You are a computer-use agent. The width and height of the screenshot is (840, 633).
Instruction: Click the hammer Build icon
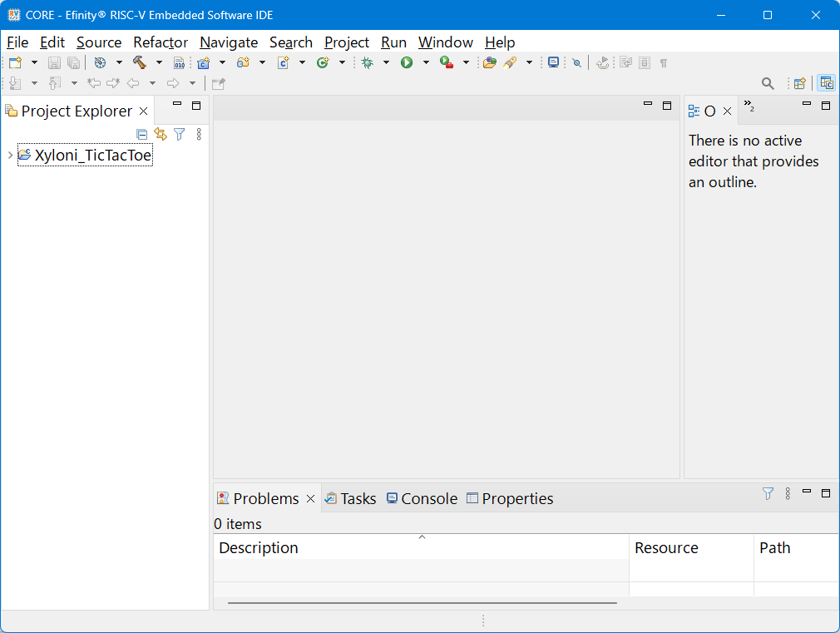pyautogui.click(x=139, y=62)
